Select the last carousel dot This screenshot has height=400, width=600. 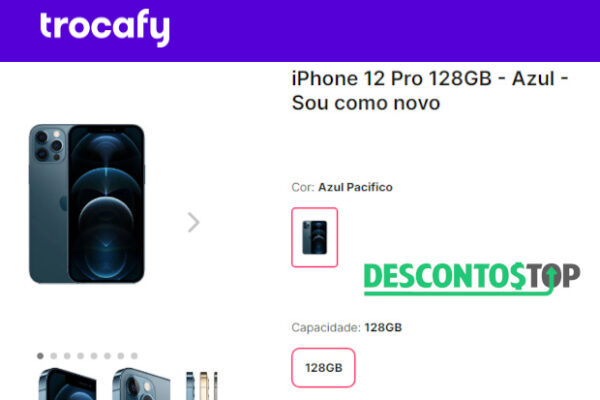point(134,356)
